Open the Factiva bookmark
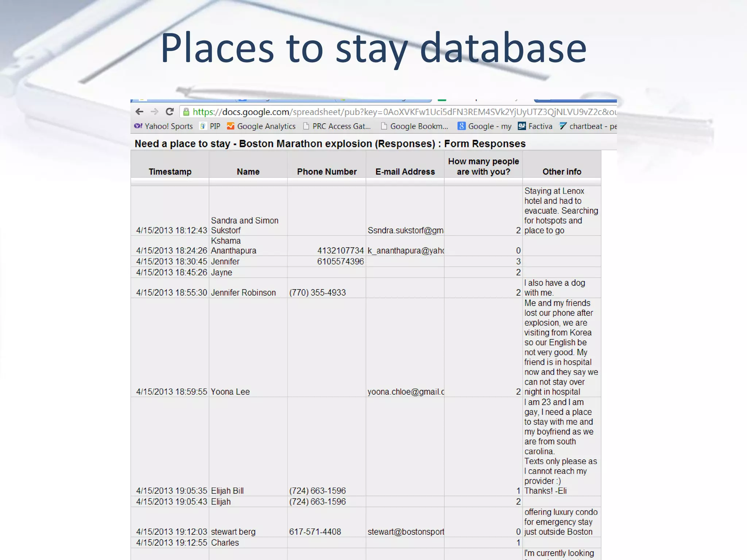Image resolution: width=747 pixels, height=560 pixels. (x=535, y=126)
